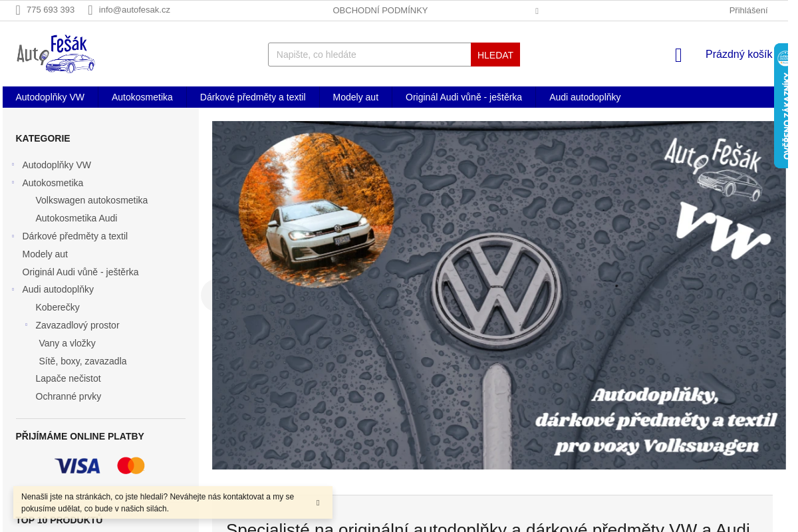Expand the Autokosmetika category
Viewport: 798px width, 532px height.
[x=13, y=182]
